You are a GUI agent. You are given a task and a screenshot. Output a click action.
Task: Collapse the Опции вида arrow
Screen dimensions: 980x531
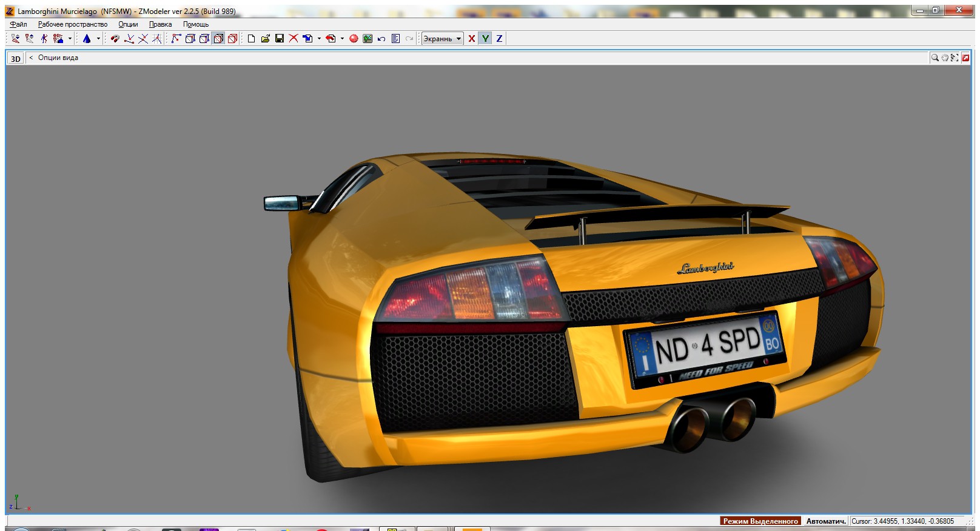(x=31, y=58)
